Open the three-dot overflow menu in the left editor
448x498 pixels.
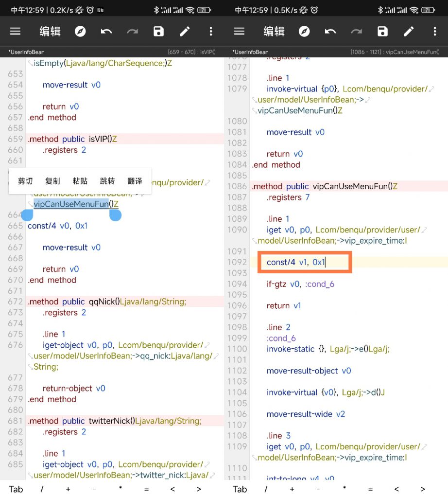(211, 32)
